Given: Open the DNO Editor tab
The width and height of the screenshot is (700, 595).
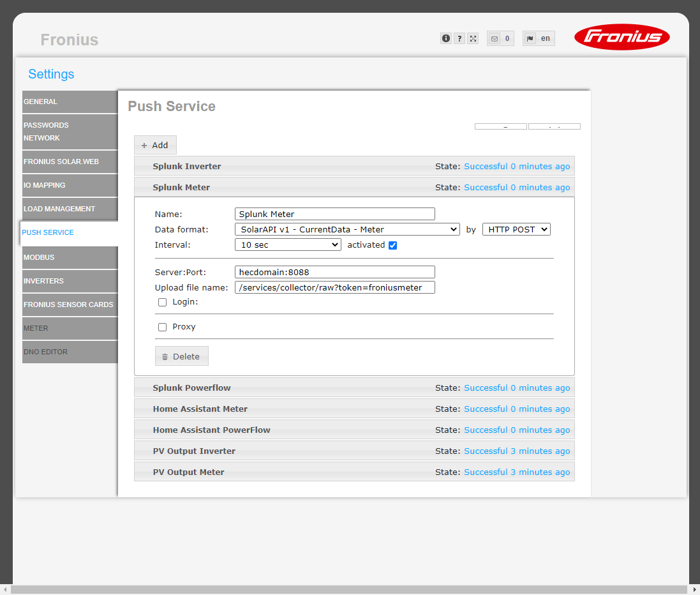Looking at the screenshot, I should point(70,352).
